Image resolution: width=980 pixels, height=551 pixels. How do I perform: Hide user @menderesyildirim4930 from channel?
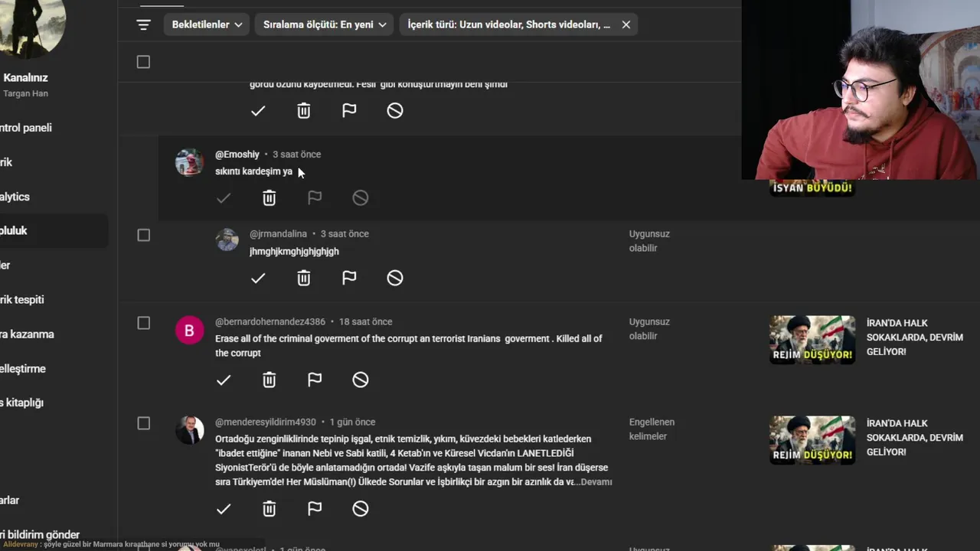[x=361, y=508]
